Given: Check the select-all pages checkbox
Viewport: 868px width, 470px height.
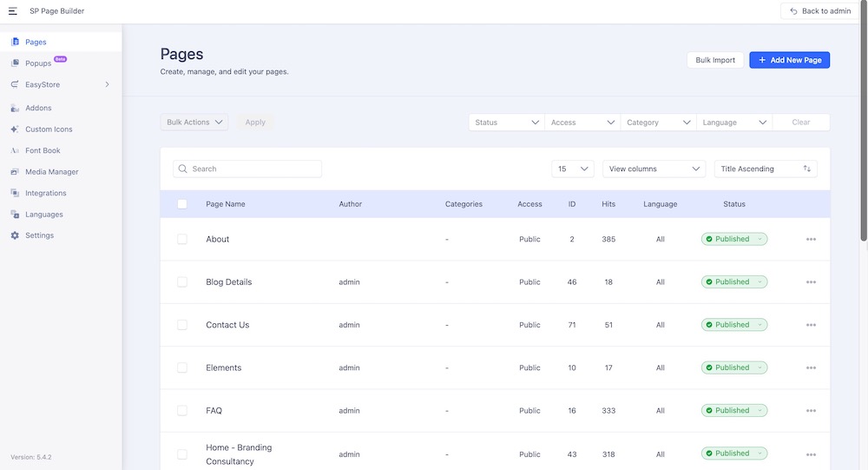Looking at the screenshot, I should click(x=182, y=204).
